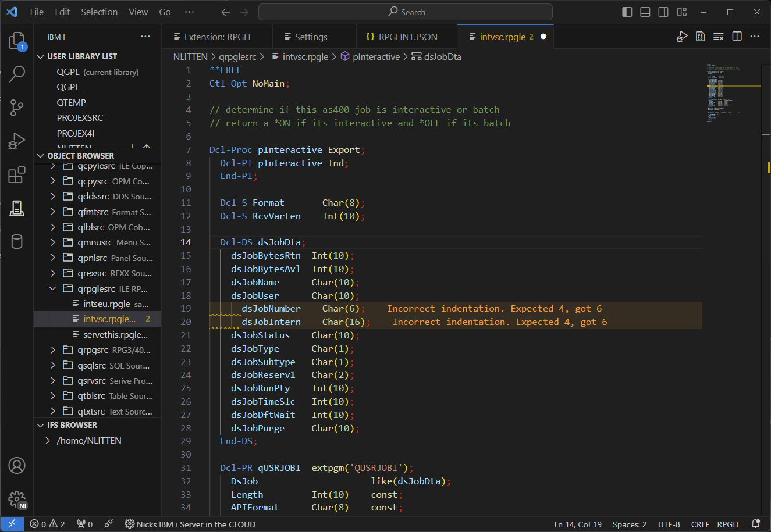Click Spaces: 2 indentation setting
This screenshot has width=771, height=532.
[x=629, y=524]
